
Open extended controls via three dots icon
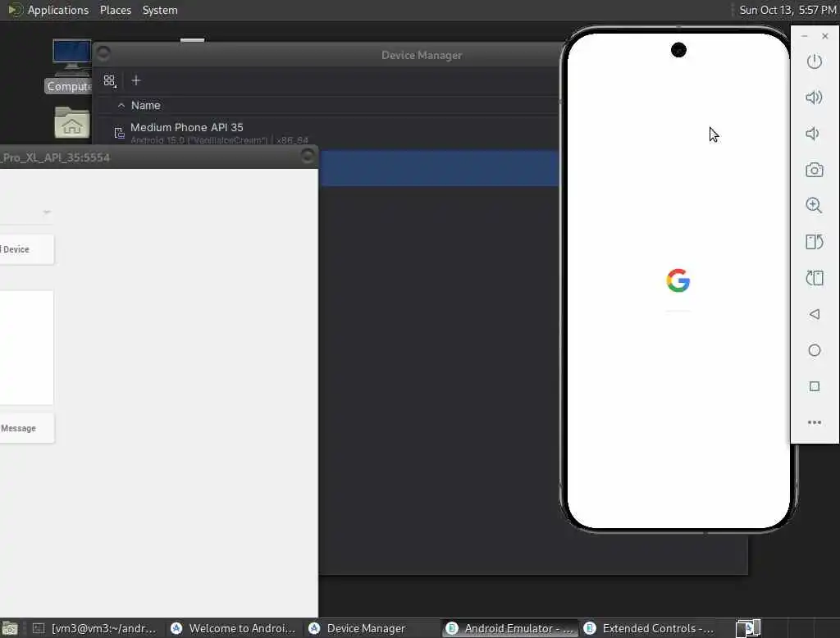pos(815,422)
